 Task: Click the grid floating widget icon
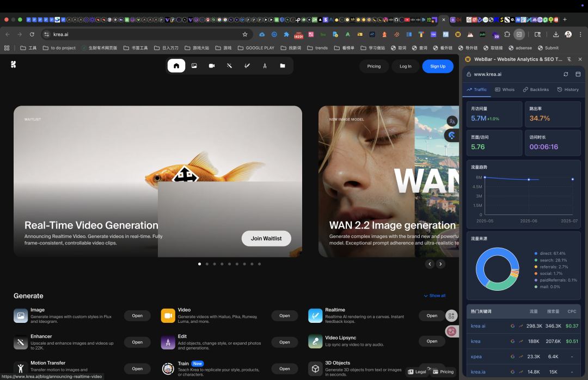451,316
